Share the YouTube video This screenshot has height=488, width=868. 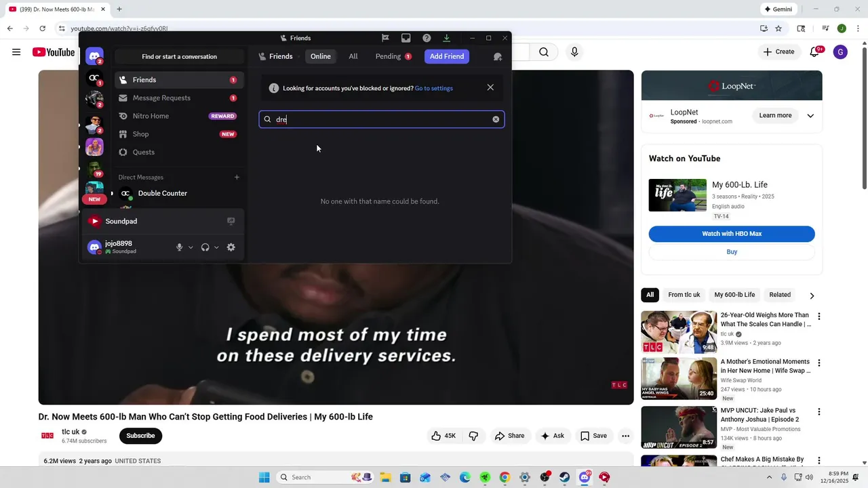tap(509, 436)
